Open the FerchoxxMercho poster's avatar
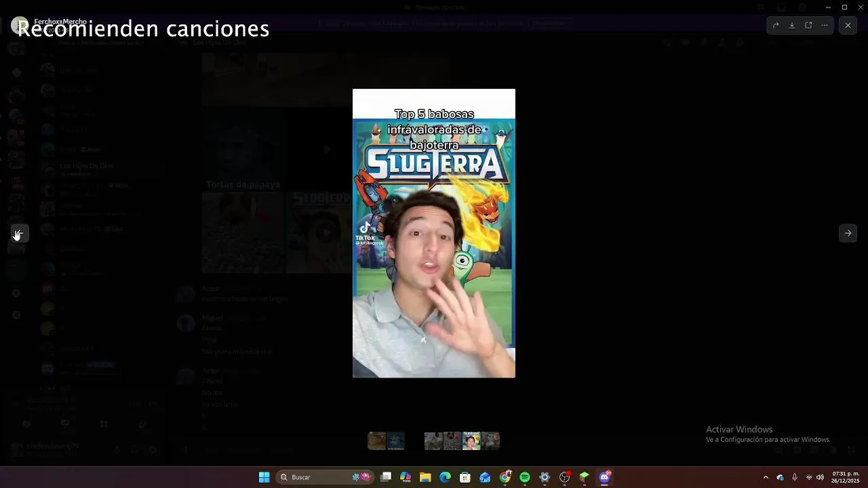The height and width of the screenshot is (488, 868). [20, 25]
